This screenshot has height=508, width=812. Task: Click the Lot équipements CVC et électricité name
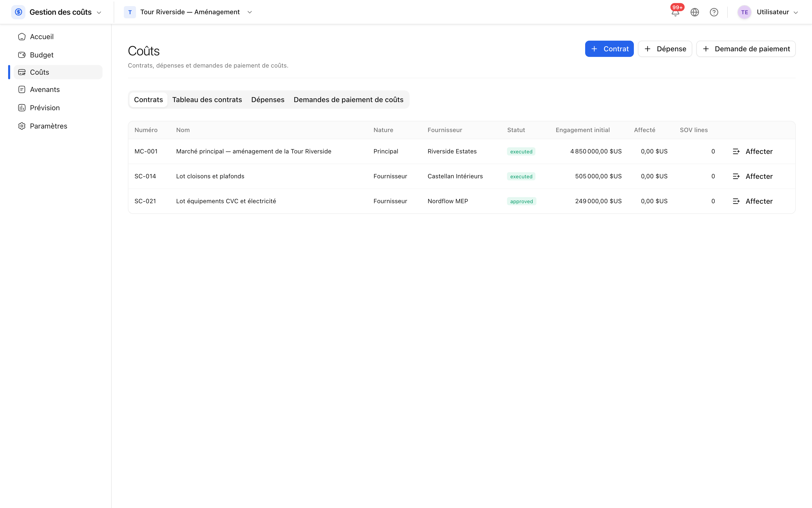pyautogui.click(x=226, y=201)
